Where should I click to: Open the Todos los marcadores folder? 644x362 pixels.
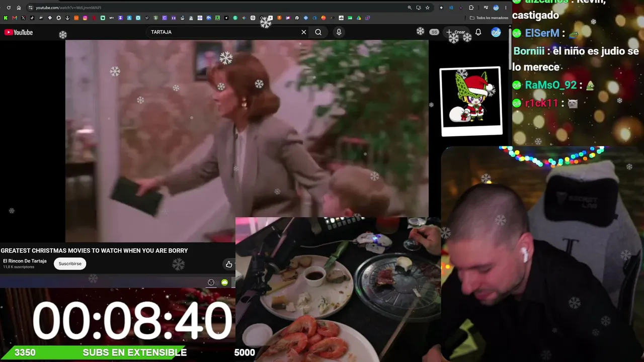[490, 18]
